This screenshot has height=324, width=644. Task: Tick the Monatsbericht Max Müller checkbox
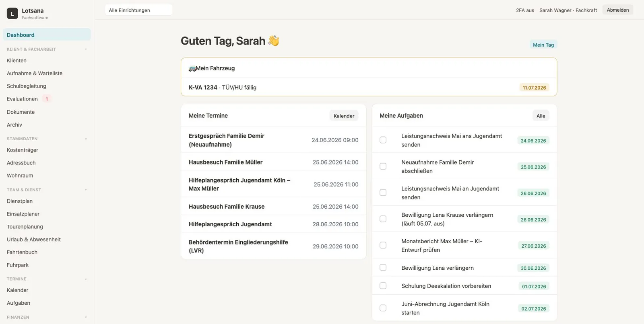pos(383,246)
